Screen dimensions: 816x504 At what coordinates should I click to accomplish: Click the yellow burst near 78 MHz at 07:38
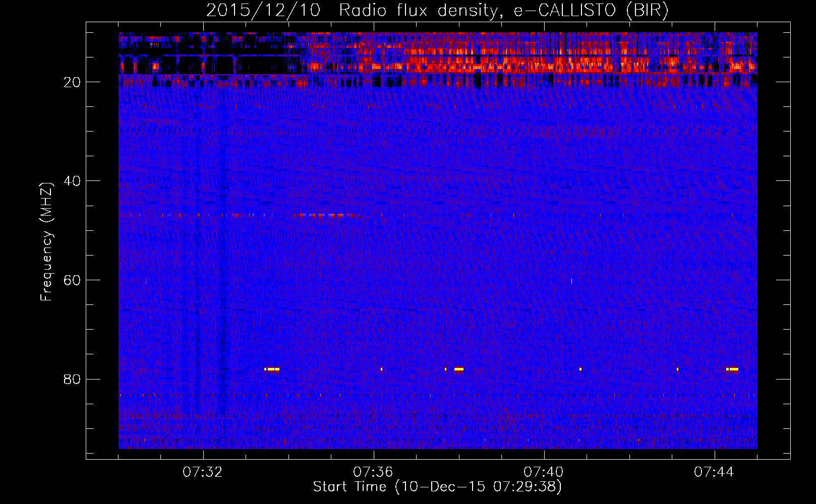pyautogui.click(x=458, y=369)
